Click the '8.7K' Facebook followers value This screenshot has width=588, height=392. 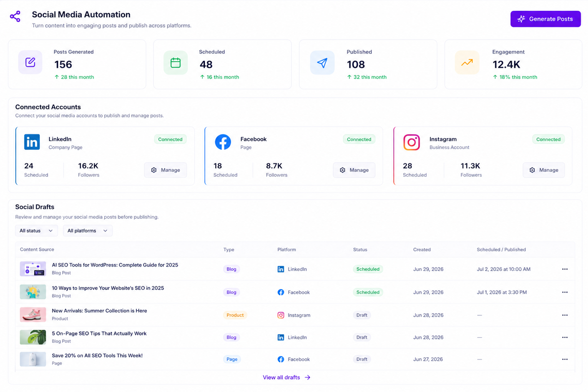pyautogui.click(x=274, y=166)
